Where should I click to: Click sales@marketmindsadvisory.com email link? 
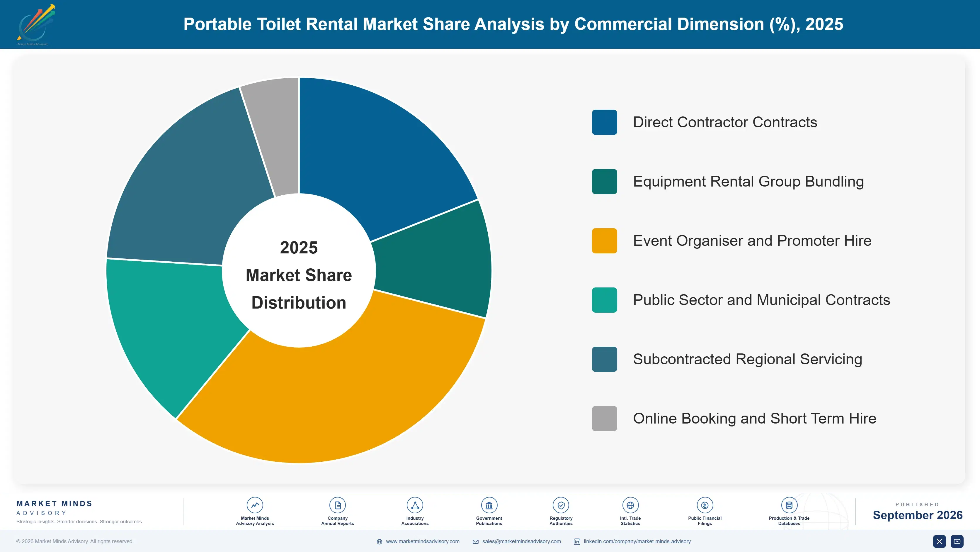(x=522, y=541)
